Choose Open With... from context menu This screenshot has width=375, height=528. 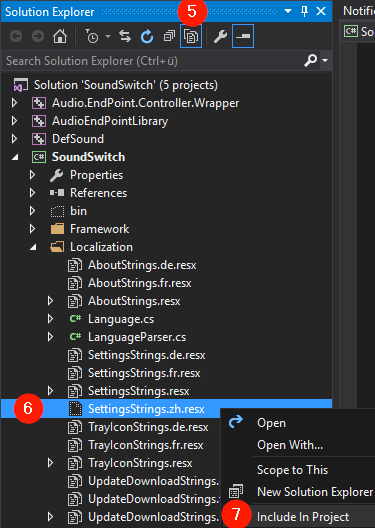(x=290, y=445)
